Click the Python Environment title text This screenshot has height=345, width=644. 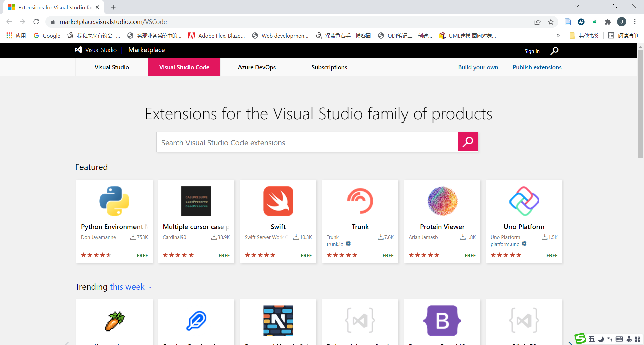pyautogui.click(x=114, y=227)
